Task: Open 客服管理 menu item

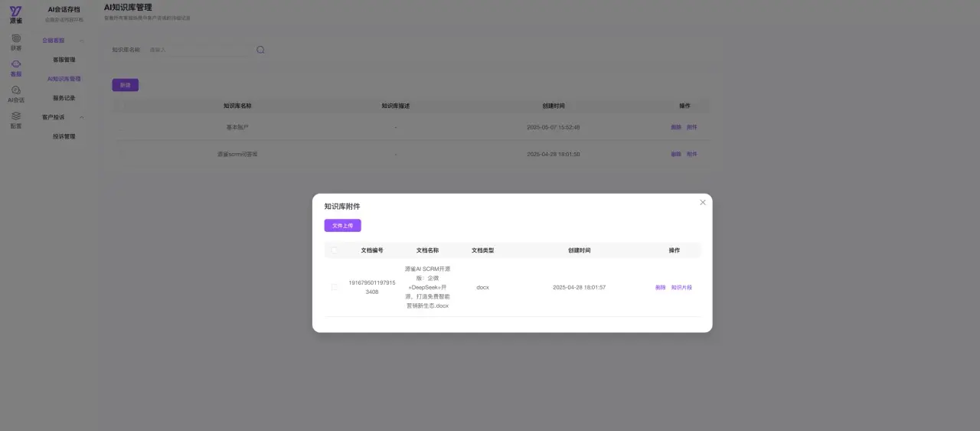Action: [x=64, y=60]
